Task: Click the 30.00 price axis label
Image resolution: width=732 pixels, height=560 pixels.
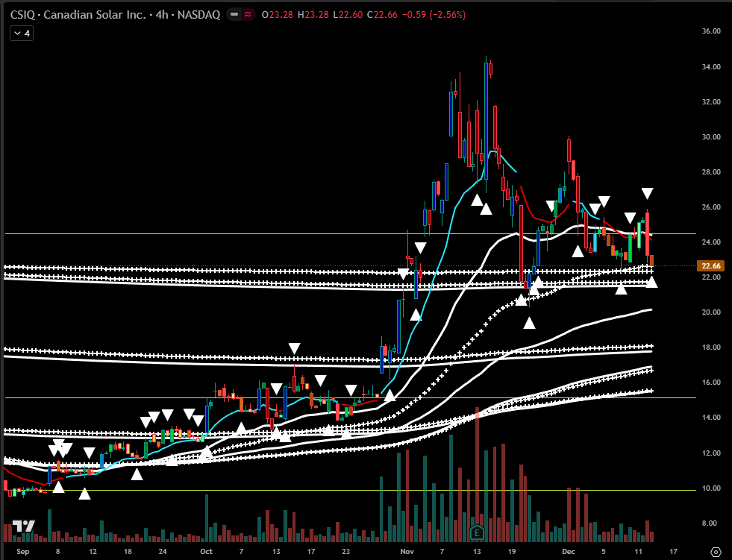Action: click(x=711, y=136)
